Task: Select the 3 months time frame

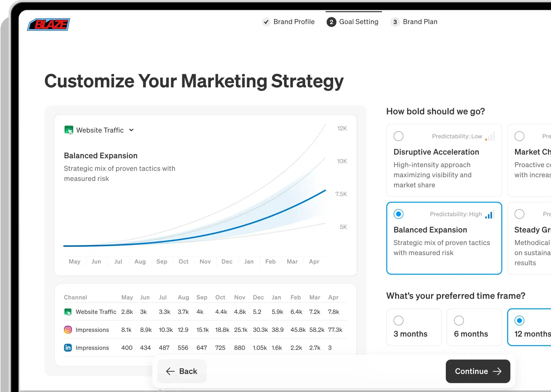Action: pyautogui.click(x=399, y=321)
